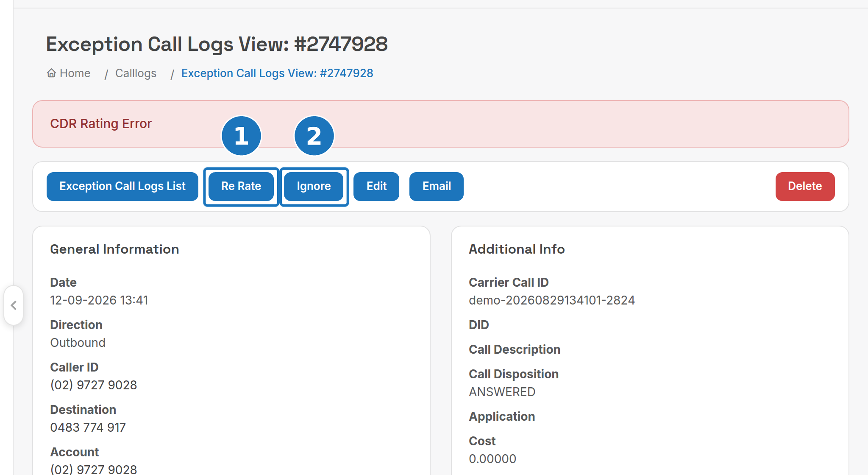Click the 'Call Disposition' label
Image resolution: width=868 pixels, height=475 pixels.
coord(514,374)
